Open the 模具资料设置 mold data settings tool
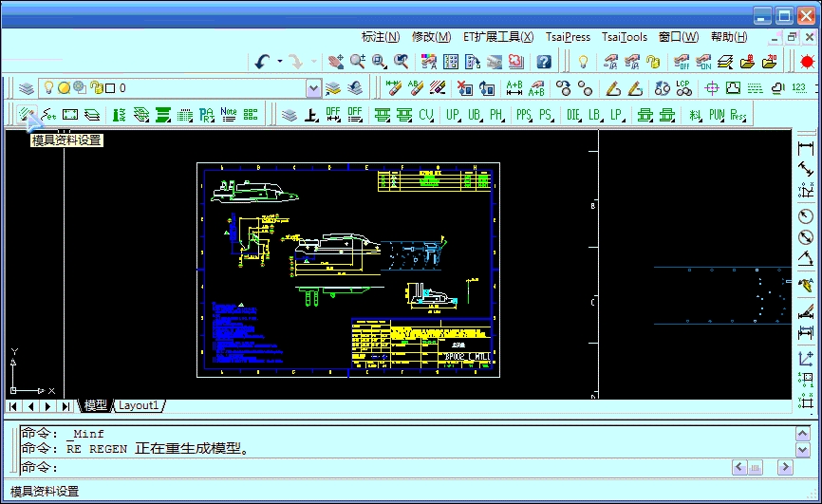The width and height of the screenshot is (822, 504). coord(27,114)
